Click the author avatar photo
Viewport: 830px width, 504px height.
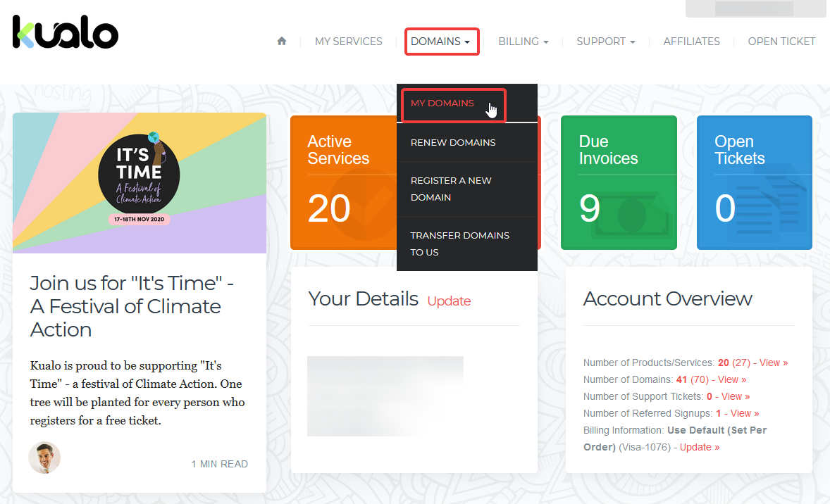click(44, 458)
